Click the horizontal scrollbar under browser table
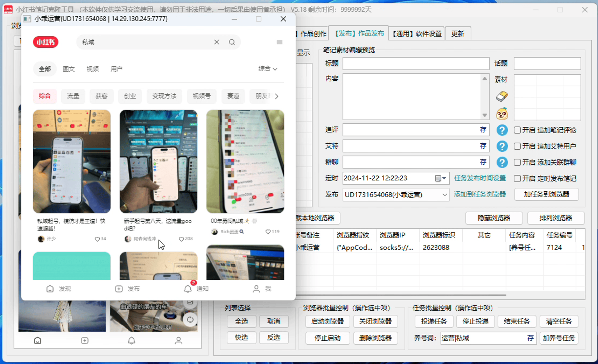This screenshot has height=364, width=598. pyautogui.click(x=401, y=295)
